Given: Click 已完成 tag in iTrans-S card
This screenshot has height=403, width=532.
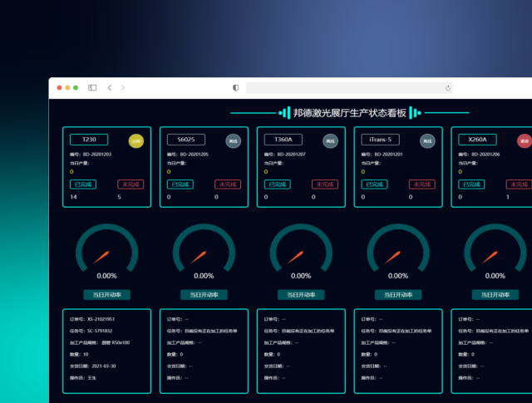Looking at the screenshot, I should point(375,184).
